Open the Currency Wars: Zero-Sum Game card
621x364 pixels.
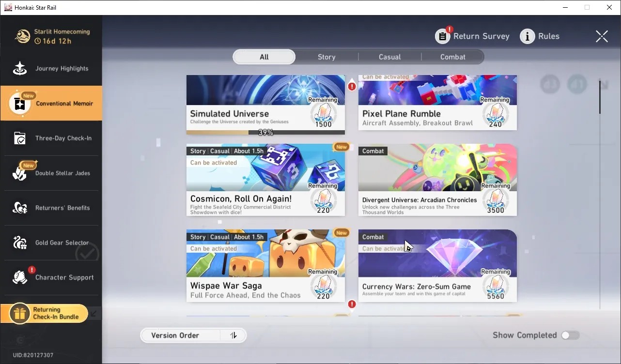437,266
